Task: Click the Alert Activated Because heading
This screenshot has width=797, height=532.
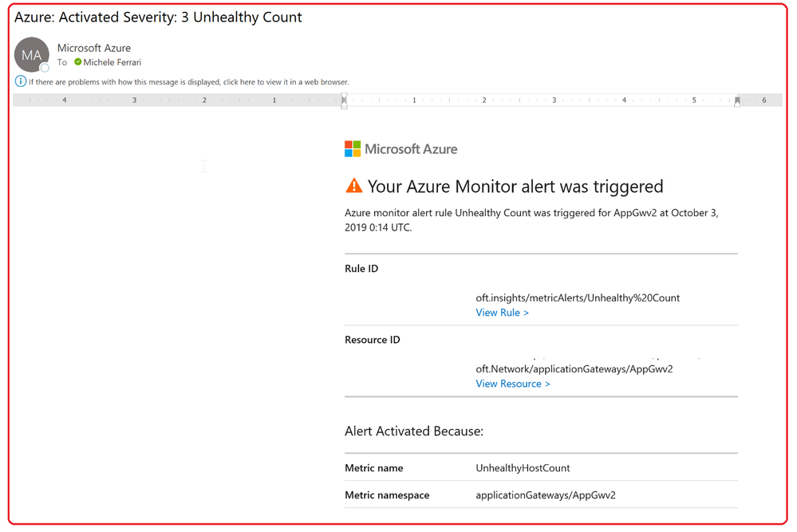Action: tap(413, 432)
